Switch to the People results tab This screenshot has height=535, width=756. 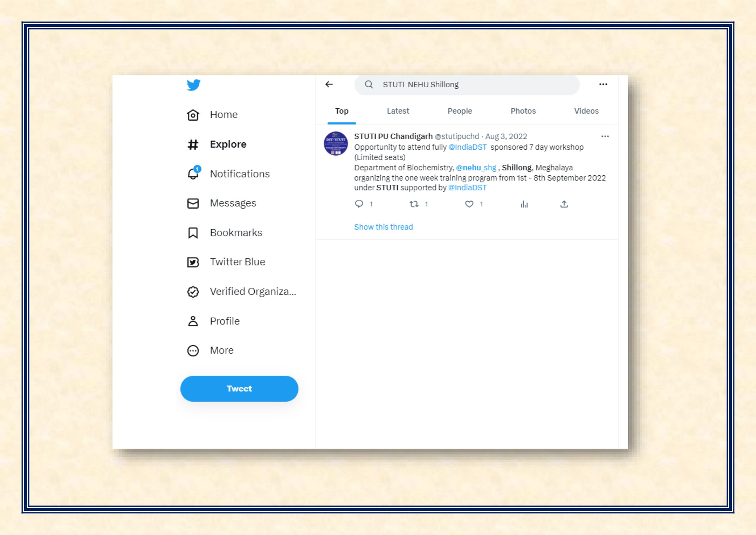point(460,111)
